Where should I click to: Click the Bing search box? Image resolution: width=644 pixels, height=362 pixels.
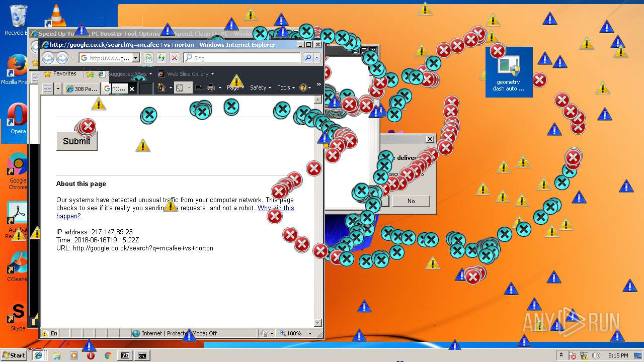pos(242,58)
